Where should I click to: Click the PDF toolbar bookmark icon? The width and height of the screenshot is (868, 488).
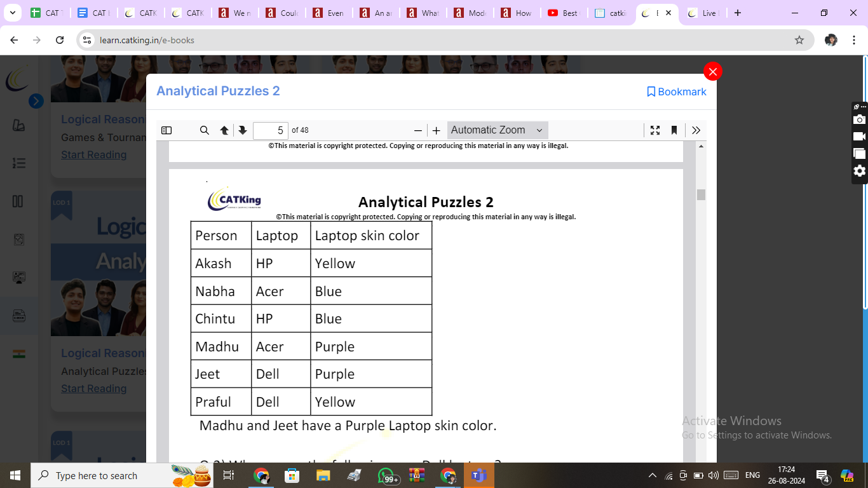pos(674,130)
